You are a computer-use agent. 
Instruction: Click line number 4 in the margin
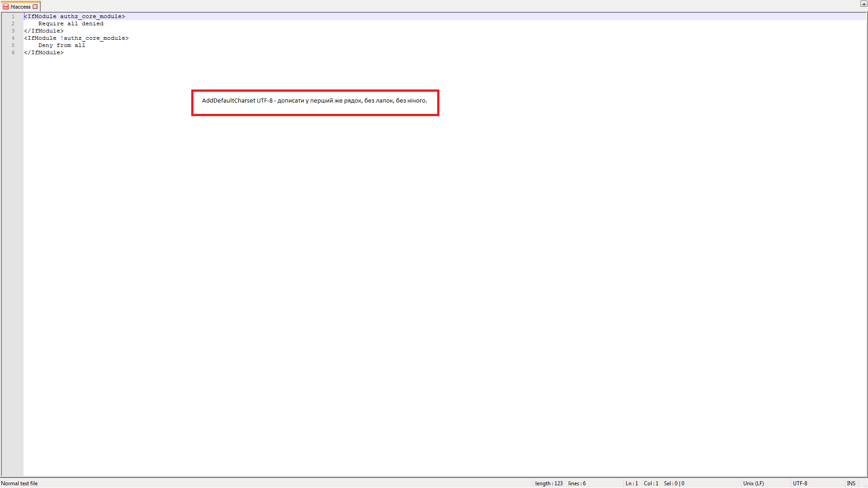[13, 38]
